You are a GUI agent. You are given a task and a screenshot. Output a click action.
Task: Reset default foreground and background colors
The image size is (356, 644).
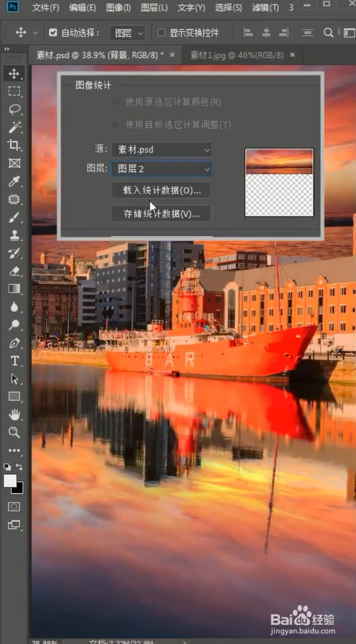pos(7,467)
